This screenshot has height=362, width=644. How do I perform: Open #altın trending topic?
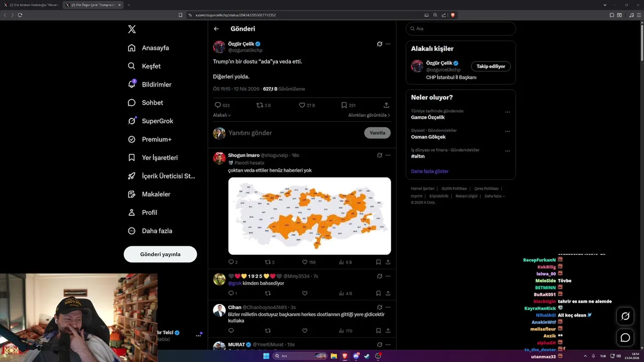tap(418, 156)
